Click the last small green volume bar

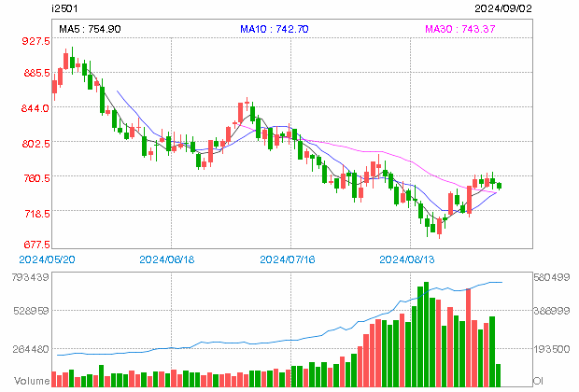498,375
